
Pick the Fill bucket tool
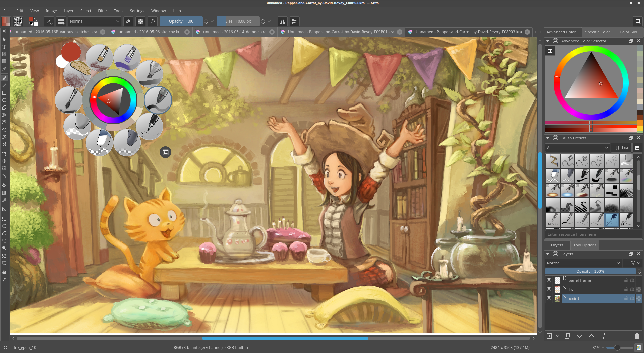pyautogui.click(x=4, y=185)
